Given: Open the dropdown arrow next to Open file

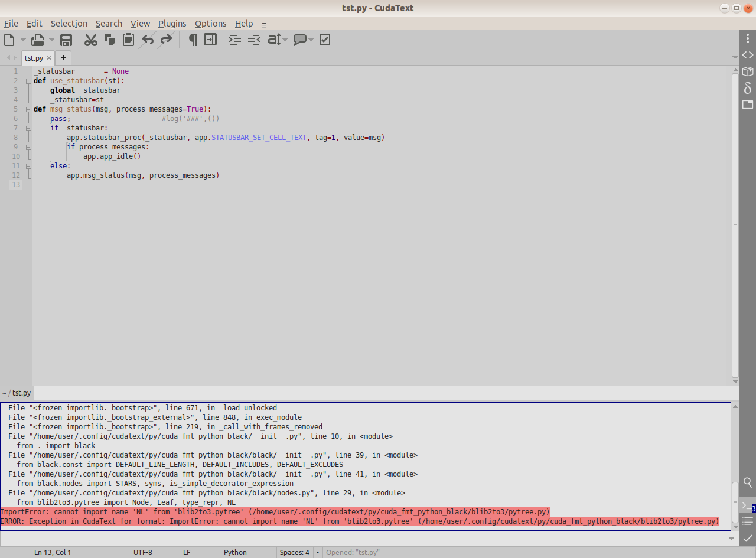Looking at the screenshot, I should coord(52,40).
